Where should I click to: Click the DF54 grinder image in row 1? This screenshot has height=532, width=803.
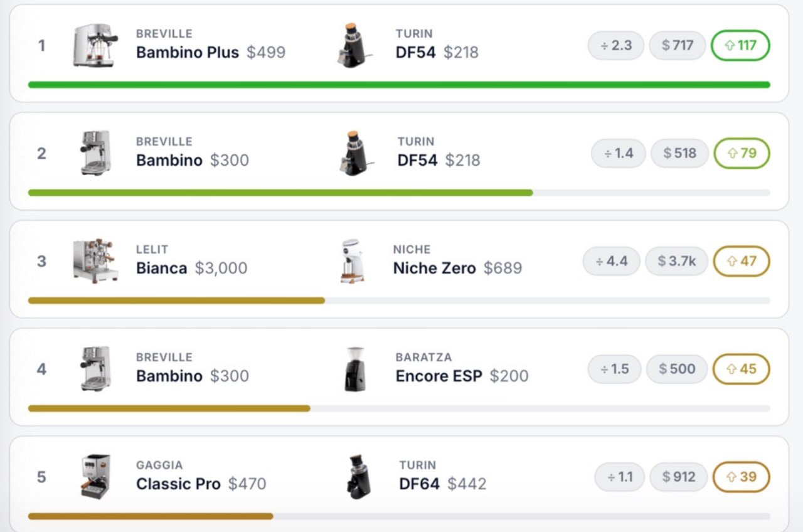351,45
